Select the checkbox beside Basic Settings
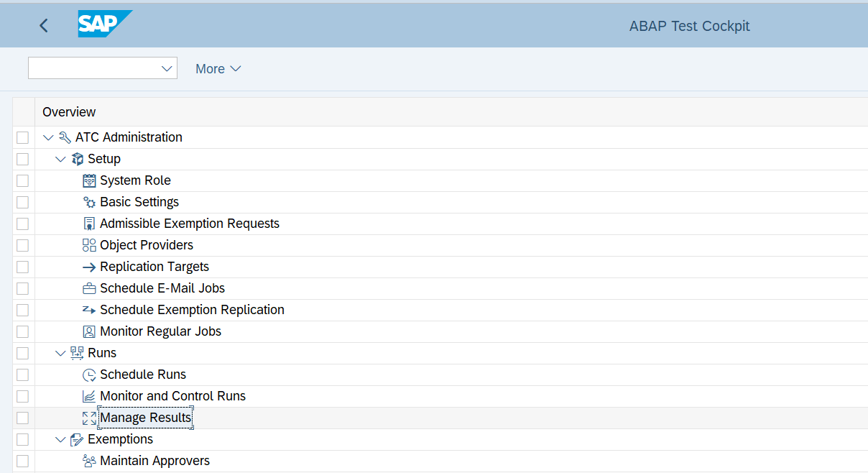 22,202
